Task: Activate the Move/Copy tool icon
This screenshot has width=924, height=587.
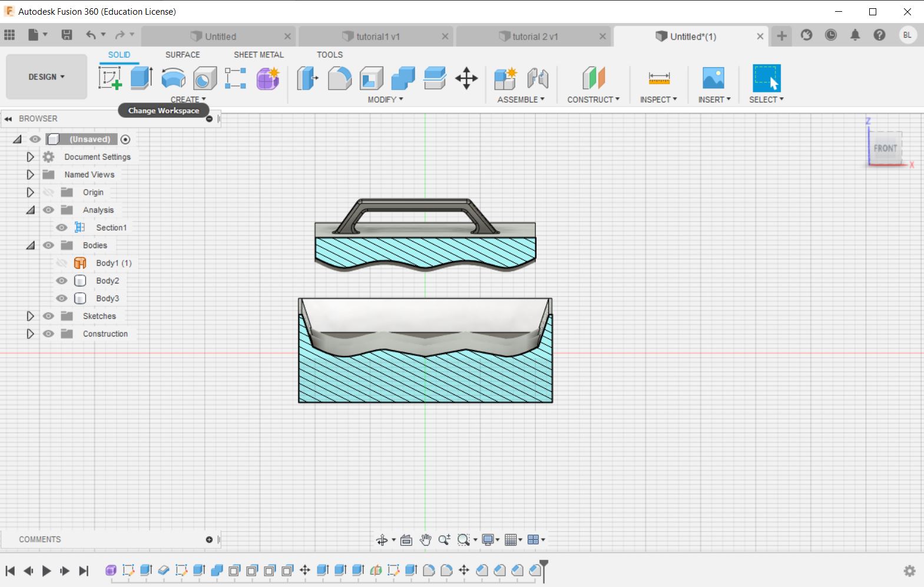Action: coord(466,78)
